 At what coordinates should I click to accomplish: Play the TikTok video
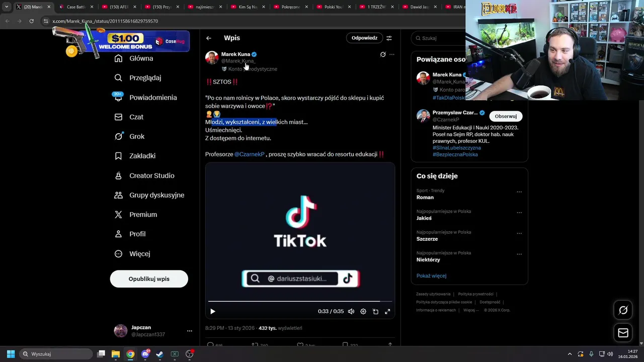coord(212,312)
